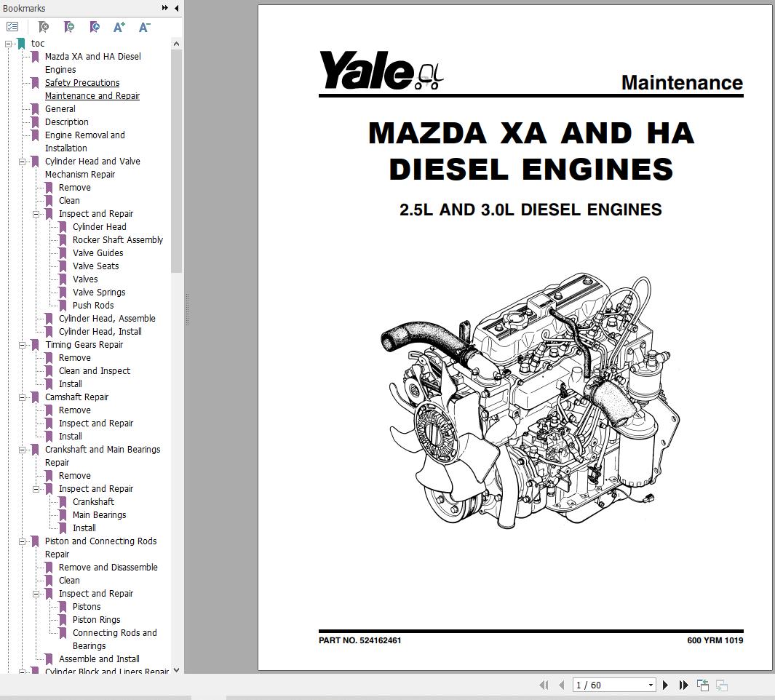Click the bookmark icon beside Cylinder Head sub-item
The image size is (775, 700).
[63, 227]
